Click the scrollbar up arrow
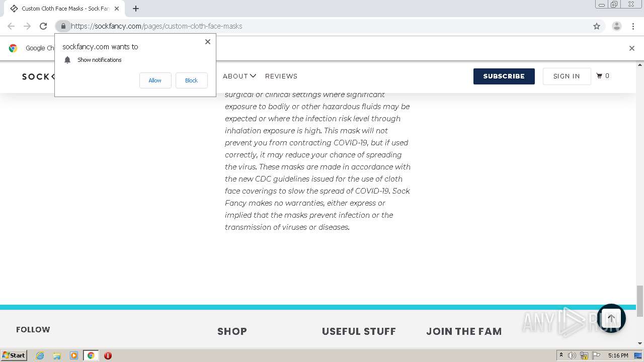The image size is (644, 362). (640, 65)
